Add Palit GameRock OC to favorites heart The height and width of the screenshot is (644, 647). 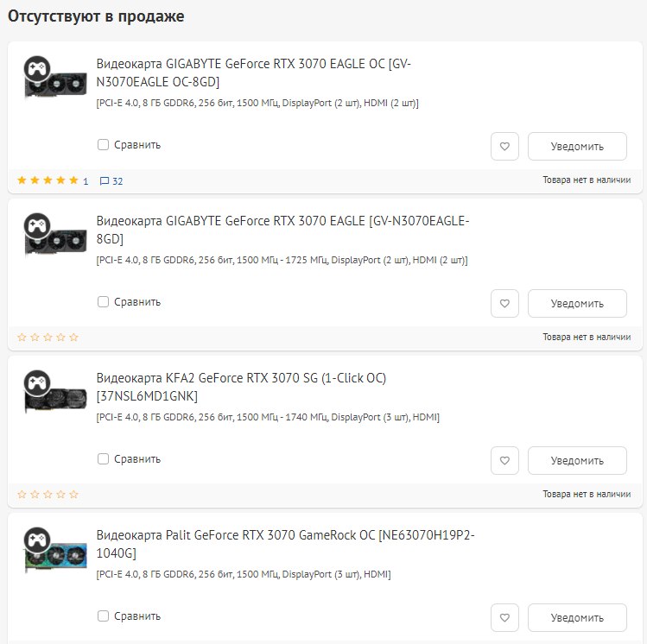(504, 617)
